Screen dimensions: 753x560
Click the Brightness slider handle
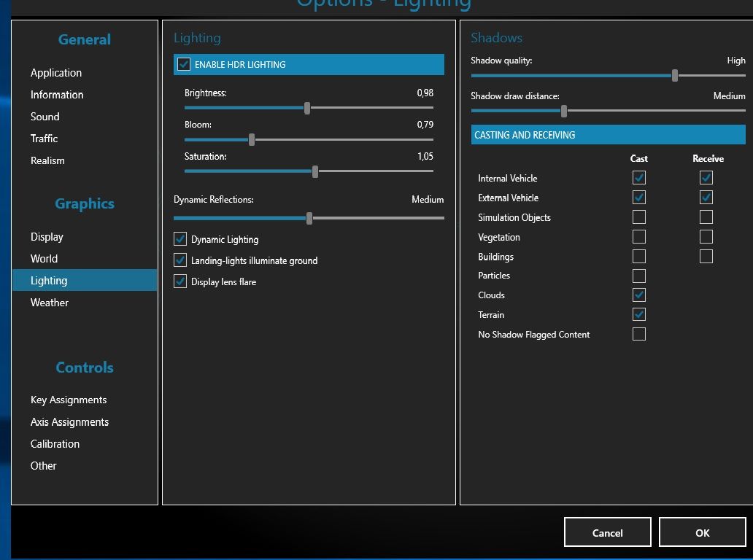point(307,108)
